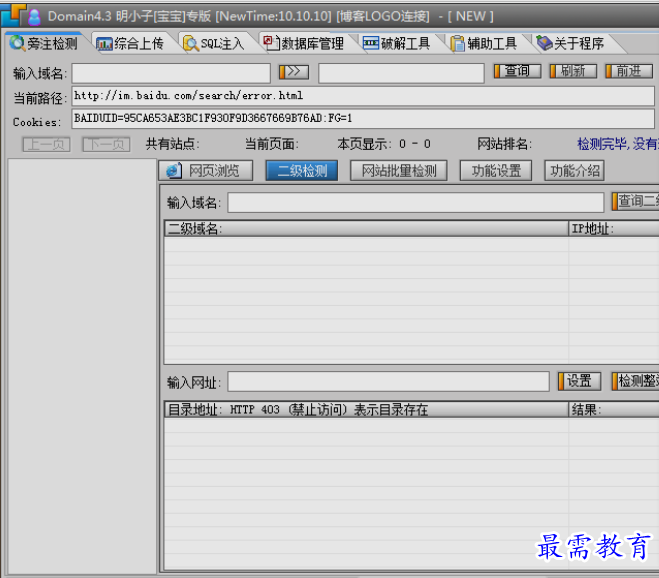Click the 共有站点 label
Image resolution: width=659 pixels, height=578 pixels.
(173, 144)
